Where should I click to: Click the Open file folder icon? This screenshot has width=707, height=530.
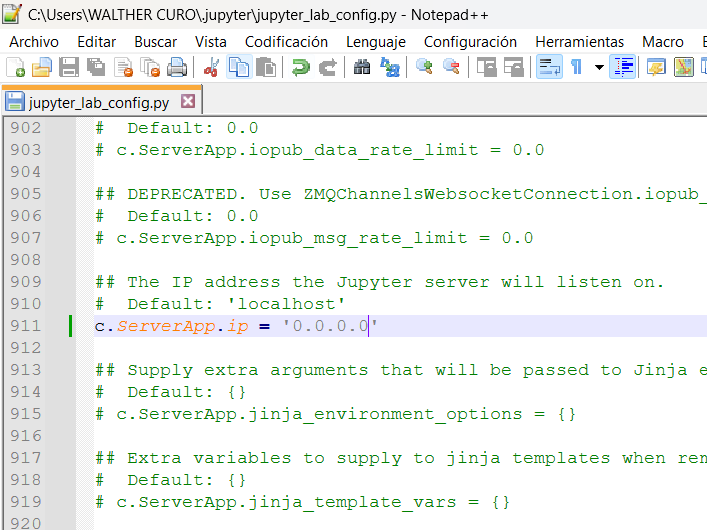pyautogui.click(x=41, y=68)
